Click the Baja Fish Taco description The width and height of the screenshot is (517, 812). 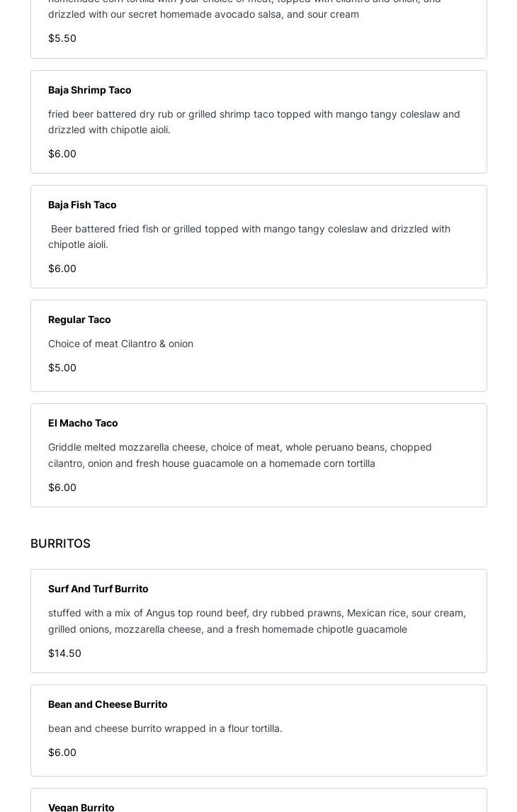point(249,237)
